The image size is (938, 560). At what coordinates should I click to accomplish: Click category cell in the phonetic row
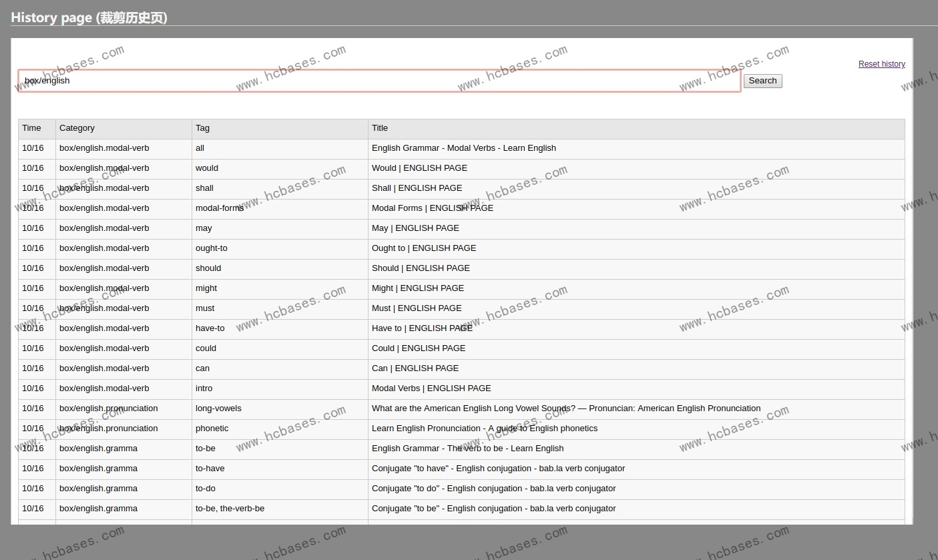click(x=124, y=429)
